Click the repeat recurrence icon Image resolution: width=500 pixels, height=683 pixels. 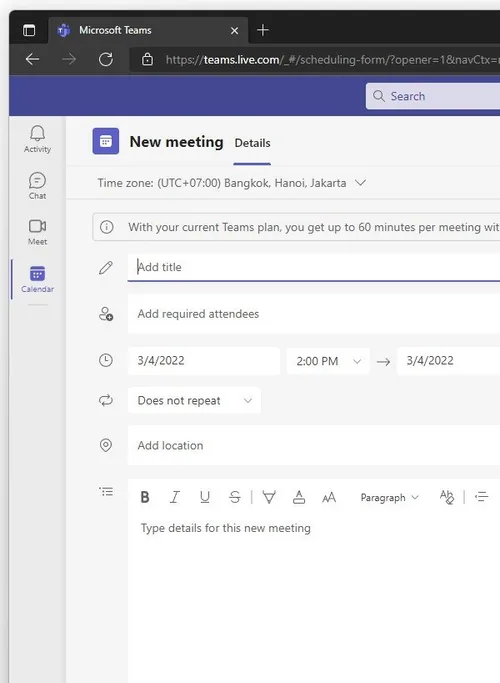click(x=106, y=400)
